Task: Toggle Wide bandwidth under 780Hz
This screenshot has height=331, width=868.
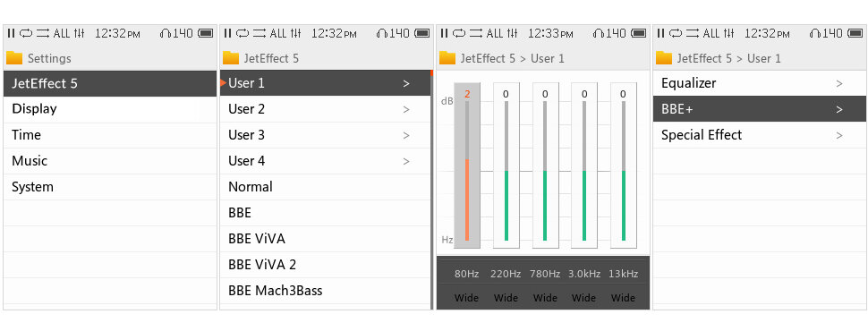Action: [x=545, y=298]
